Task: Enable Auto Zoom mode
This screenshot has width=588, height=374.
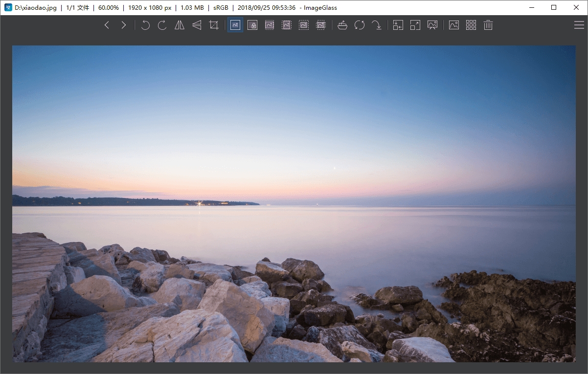Action: [x=235, y=25]
